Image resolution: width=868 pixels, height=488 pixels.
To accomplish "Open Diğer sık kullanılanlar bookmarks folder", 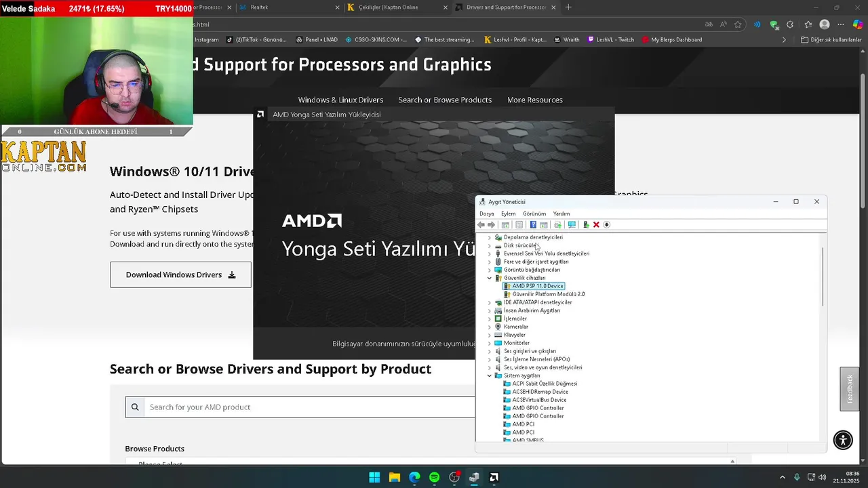I will tap(831, 40).
